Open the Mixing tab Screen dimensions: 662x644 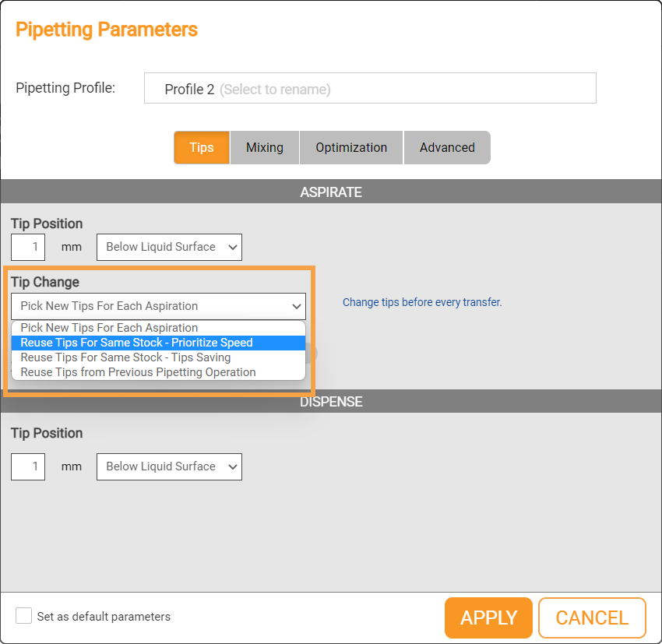click(x=265, y=147)
